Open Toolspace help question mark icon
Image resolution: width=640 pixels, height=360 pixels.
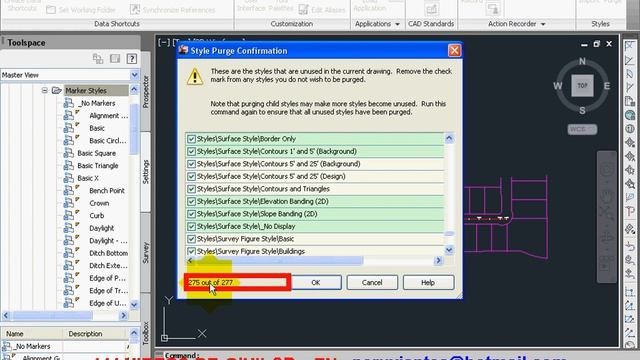tap(131, 59)
